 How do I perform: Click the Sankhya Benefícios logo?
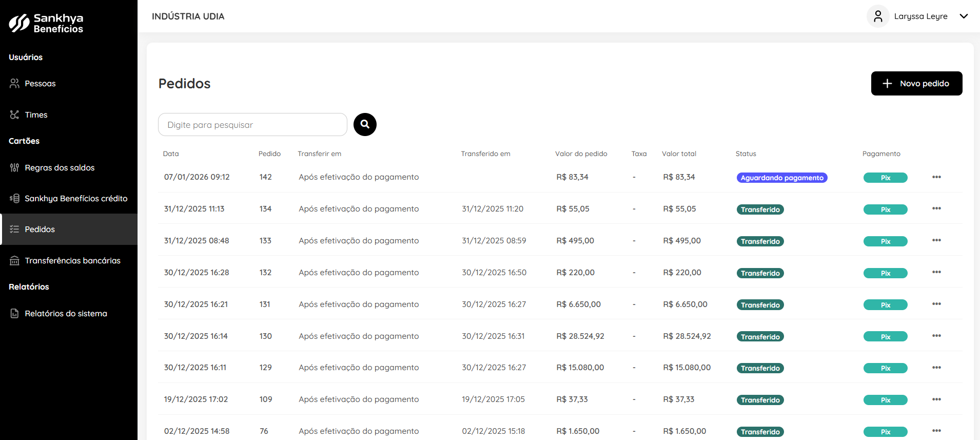pos(46,23)
